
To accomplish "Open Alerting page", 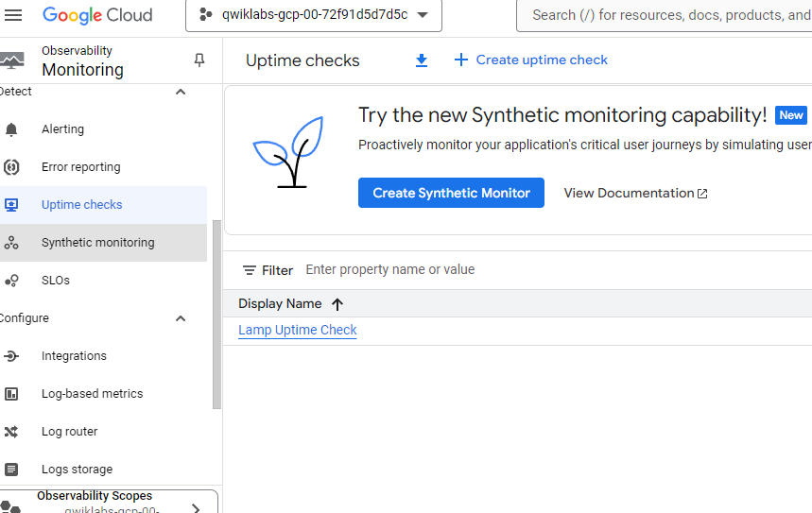I will [x=62, y=129].
